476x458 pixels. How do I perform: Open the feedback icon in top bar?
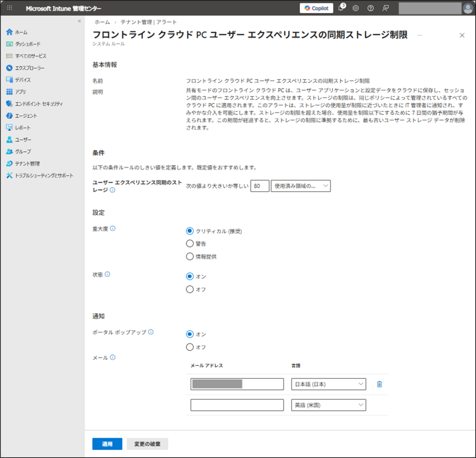[386, 8]
